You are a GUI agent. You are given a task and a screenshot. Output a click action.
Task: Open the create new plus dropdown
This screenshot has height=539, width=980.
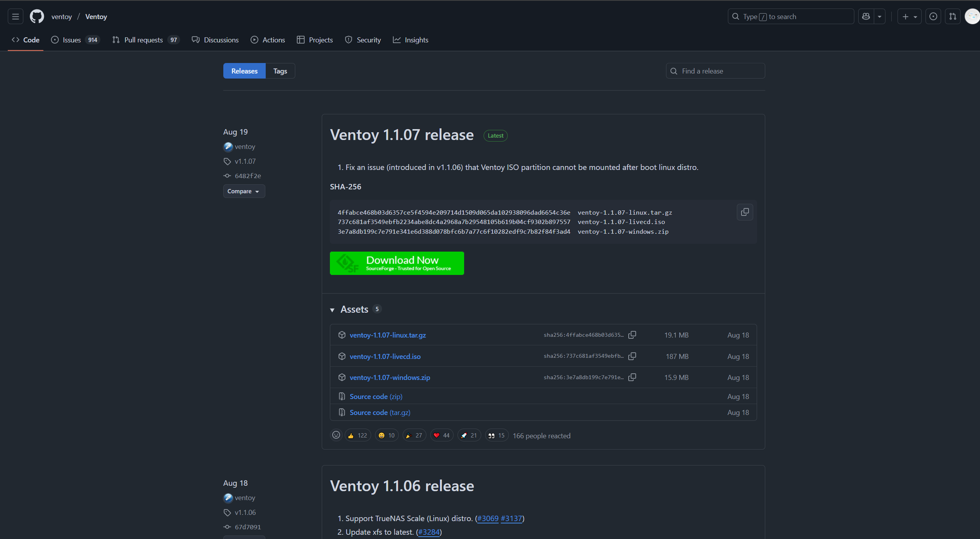[x=909, y=17]
